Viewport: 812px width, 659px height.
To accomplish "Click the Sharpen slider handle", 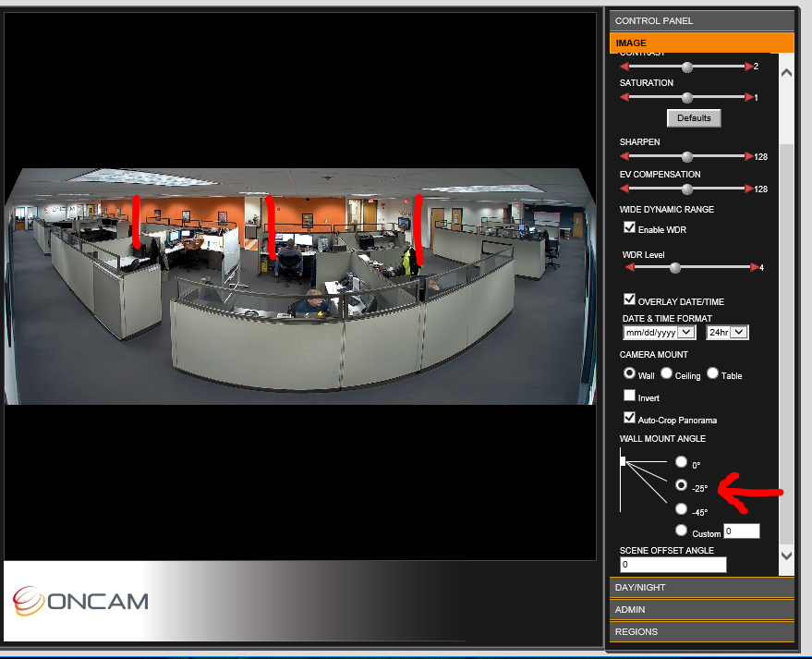I will click(687, 156).
